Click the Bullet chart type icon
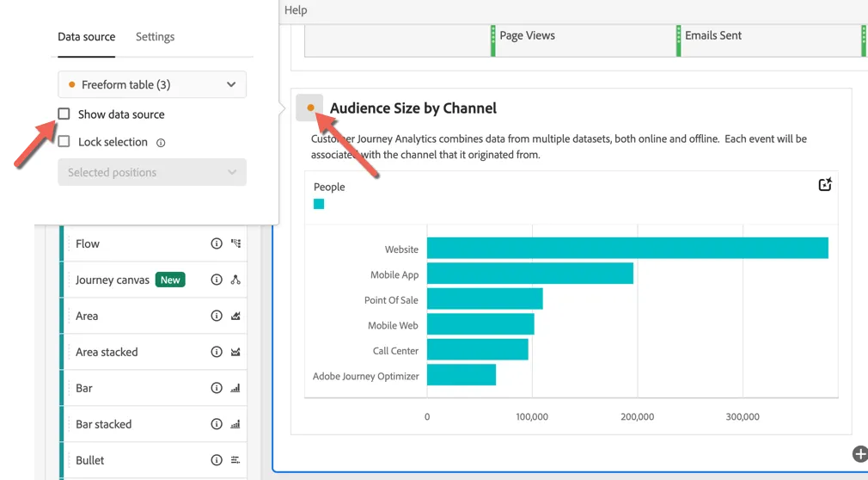 [235, 459]
